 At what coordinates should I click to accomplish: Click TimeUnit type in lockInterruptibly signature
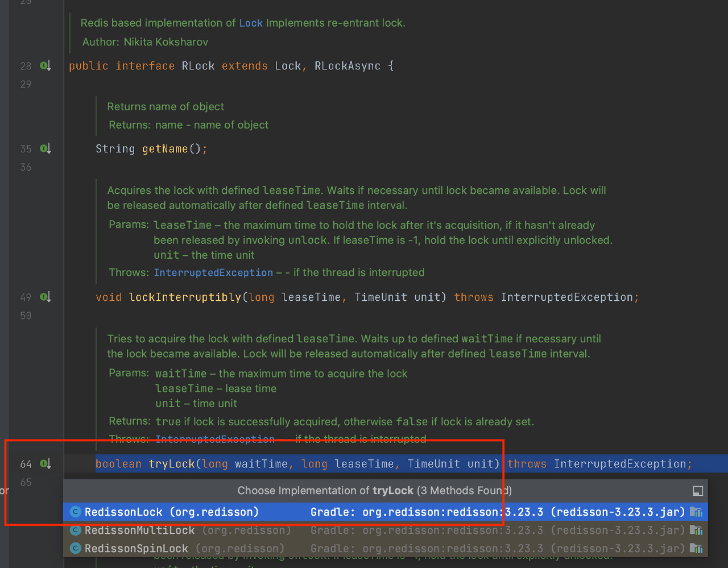pyautogui.click(x=380, y=297)
